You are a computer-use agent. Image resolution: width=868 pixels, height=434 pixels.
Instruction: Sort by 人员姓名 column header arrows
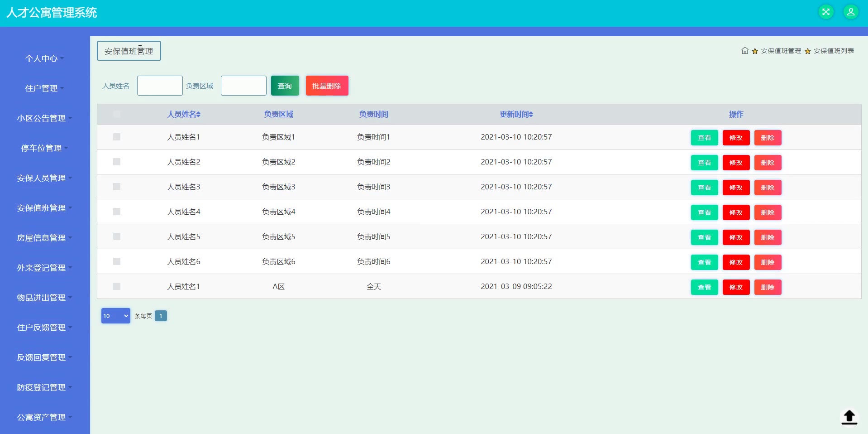(198, 115)
